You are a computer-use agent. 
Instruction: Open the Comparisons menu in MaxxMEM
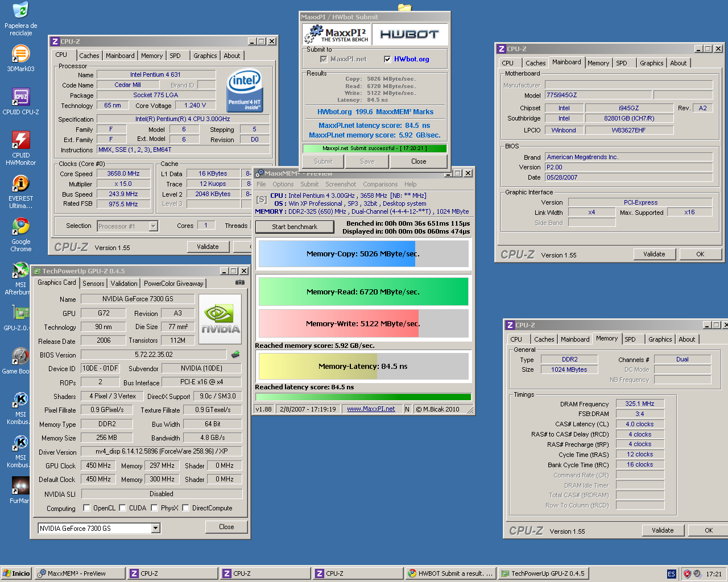(380, 184)
